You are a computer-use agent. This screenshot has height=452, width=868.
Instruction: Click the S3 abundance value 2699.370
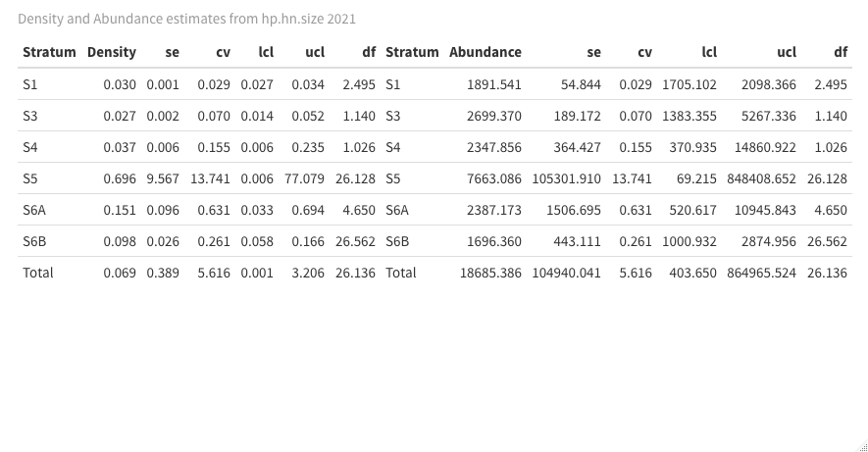coord(493,116)
